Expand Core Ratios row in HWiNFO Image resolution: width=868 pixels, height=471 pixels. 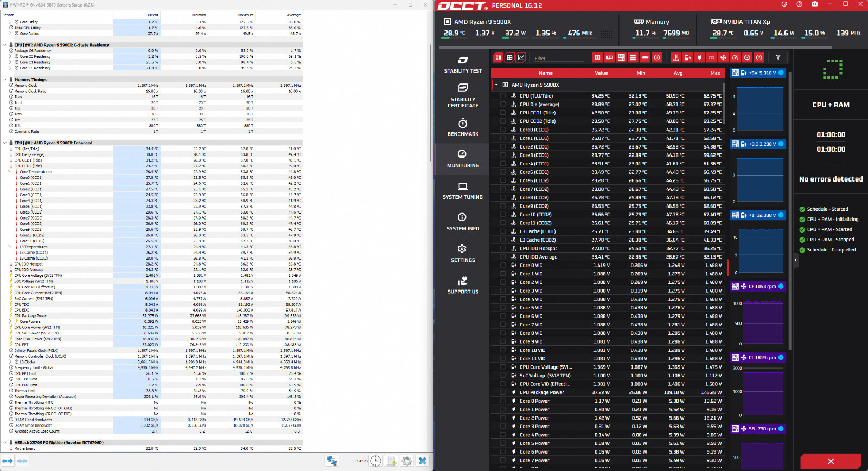tap(10, 34)
